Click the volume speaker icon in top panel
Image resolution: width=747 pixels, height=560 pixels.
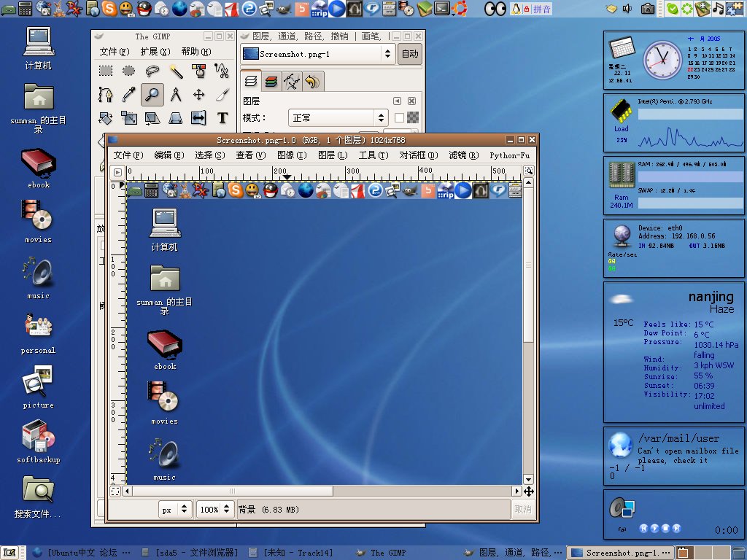[x=627, y=8]
